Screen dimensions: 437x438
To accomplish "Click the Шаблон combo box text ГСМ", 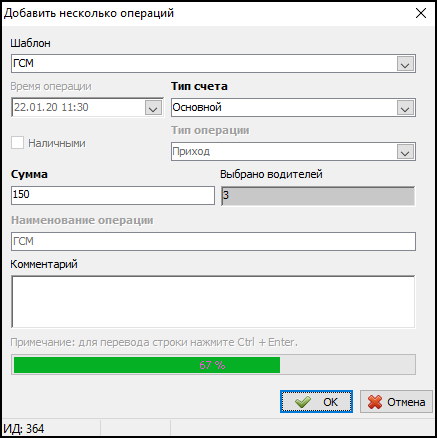I will coord(23,63).
